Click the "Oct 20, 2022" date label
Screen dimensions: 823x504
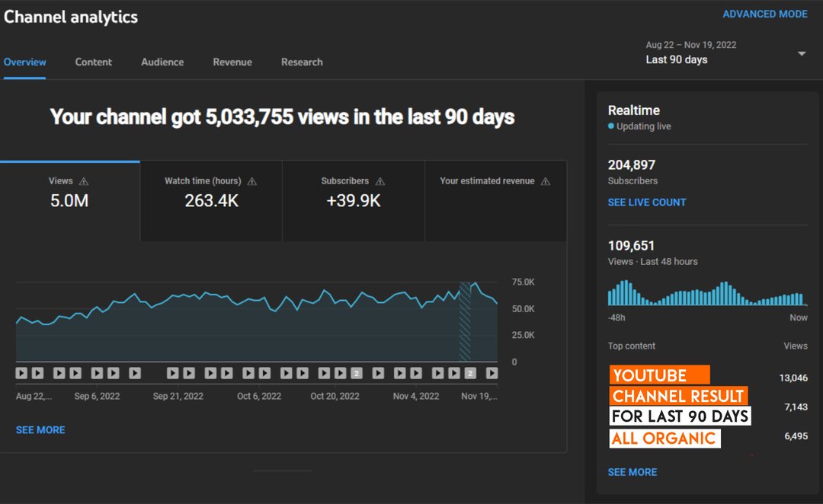coord(335,397)
